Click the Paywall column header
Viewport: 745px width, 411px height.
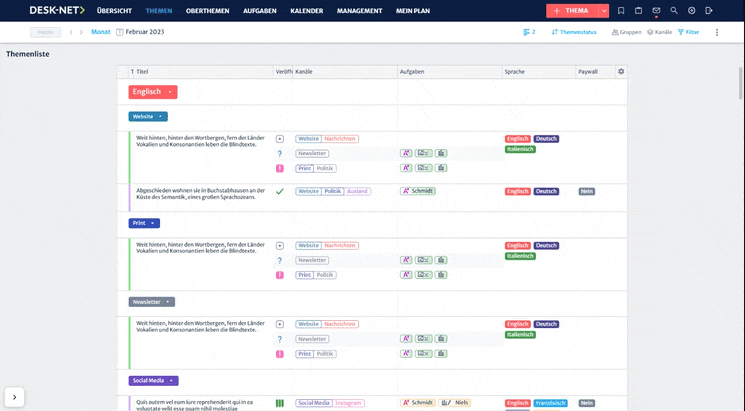pyautogui.click(x=588, y=72)
